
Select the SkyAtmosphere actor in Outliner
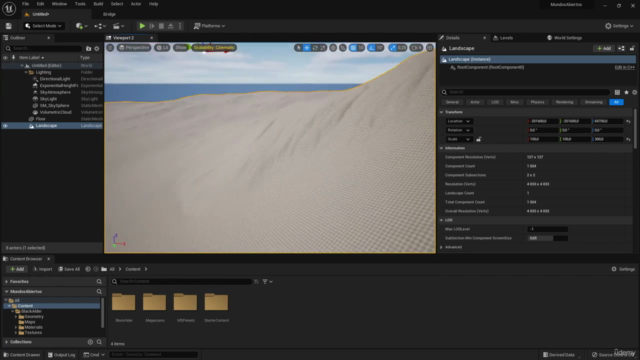pyautogui.click(x=55, y=92)
